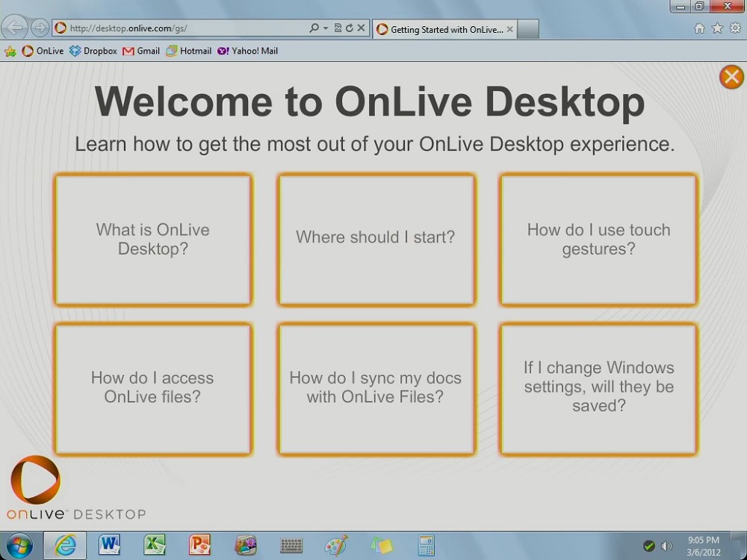
Task: Open the photo viewer taskbar icon
Action: coord(245,546)
